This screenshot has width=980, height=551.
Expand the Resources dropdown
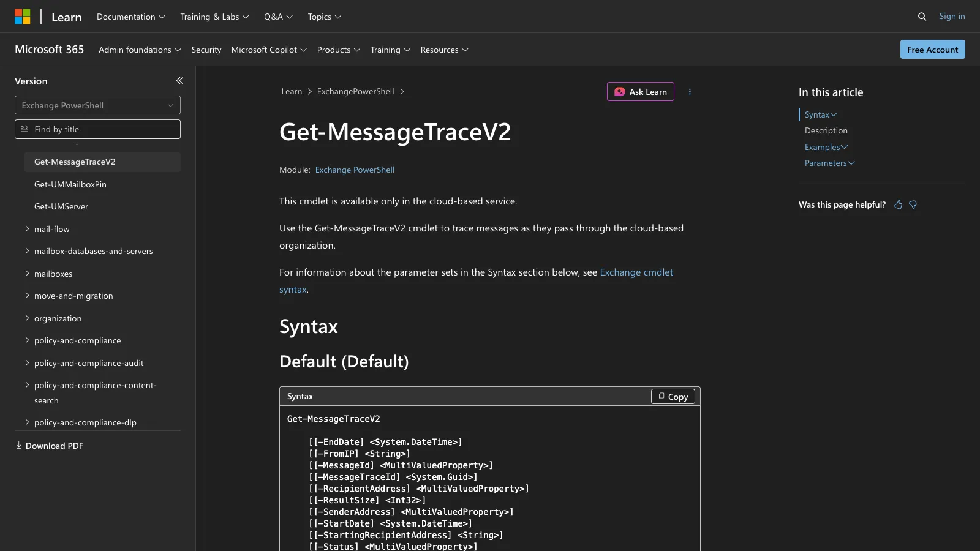click(444, 50)
